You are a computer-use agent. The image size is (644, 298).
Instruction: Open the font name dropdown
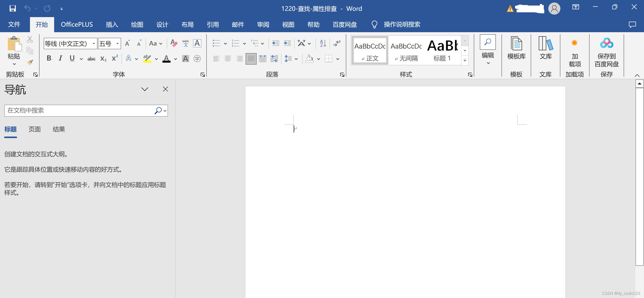point(94,44)
